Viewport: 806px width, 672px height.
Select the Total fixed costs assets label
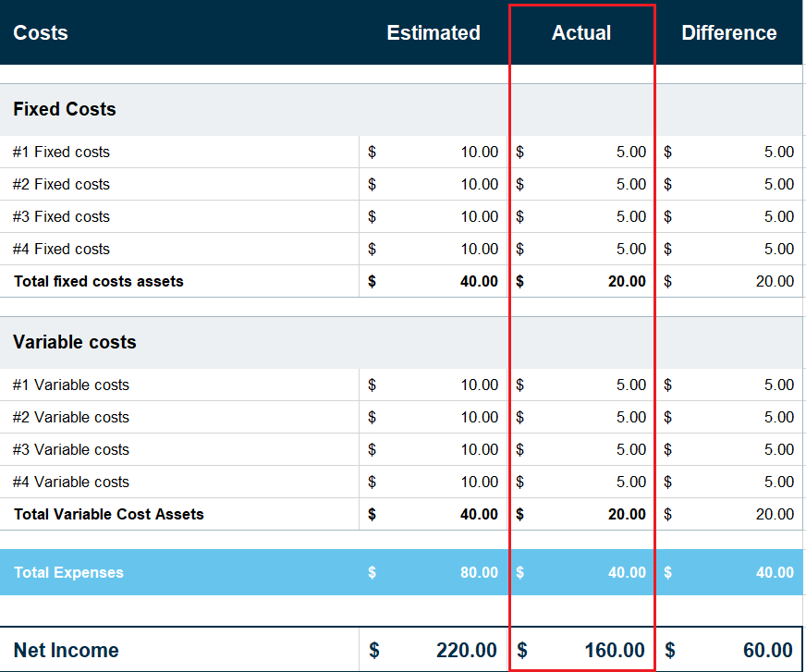tap(98, 281)
